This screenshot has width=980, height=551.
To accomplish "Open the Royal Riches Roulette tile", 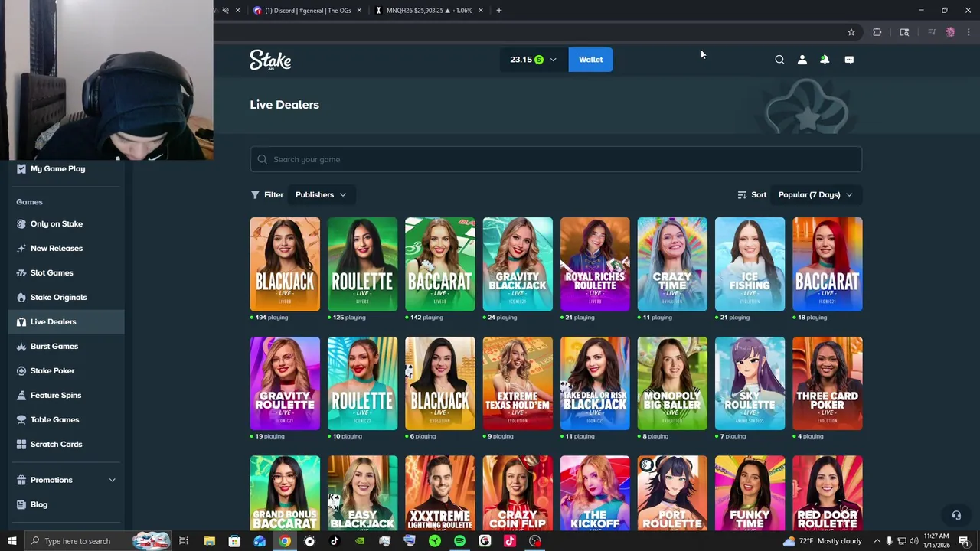I will click(595, 264).
